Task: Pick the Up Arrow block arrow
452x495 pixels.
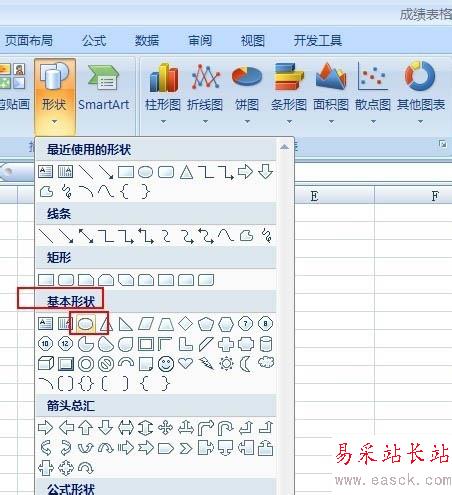Action: coord(86,428)
